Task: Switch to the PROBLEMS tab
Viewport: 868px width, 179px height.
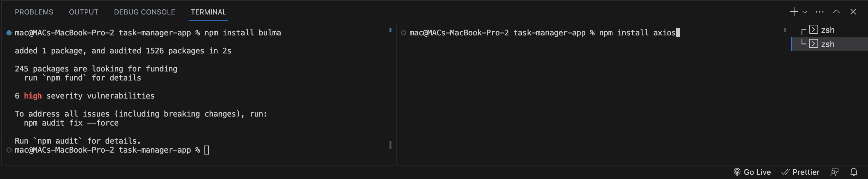Action: click(x=34, y=12)
